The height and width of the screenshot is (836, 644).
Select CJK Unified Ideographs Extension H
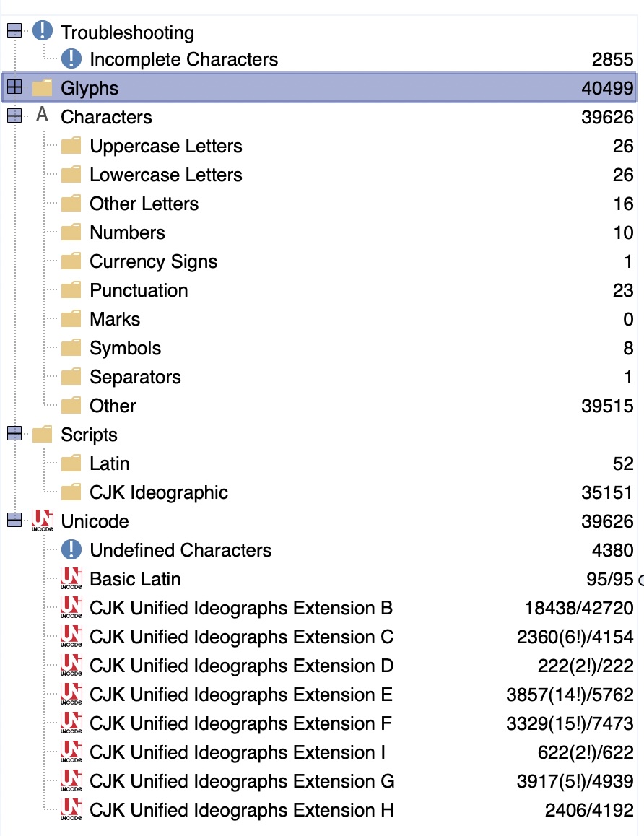point(241,810)
